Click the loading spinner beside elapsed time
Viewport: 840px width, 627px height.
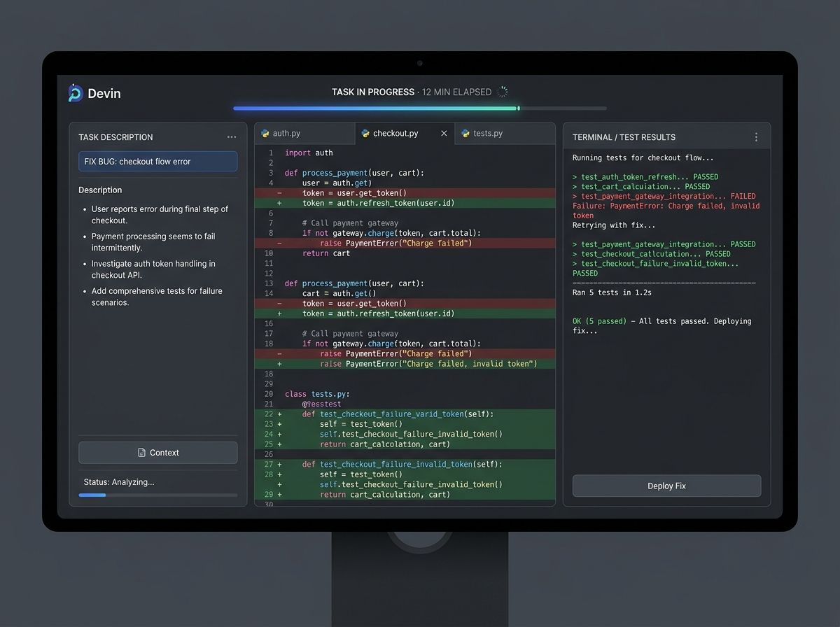(502, 92)
